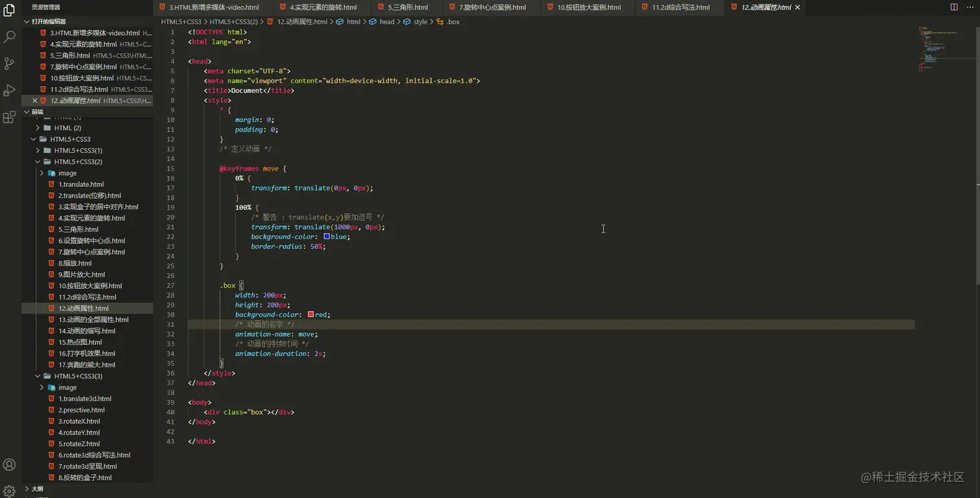Expand the image folder under HTML5+CSS3(2)

click(41, 173)
